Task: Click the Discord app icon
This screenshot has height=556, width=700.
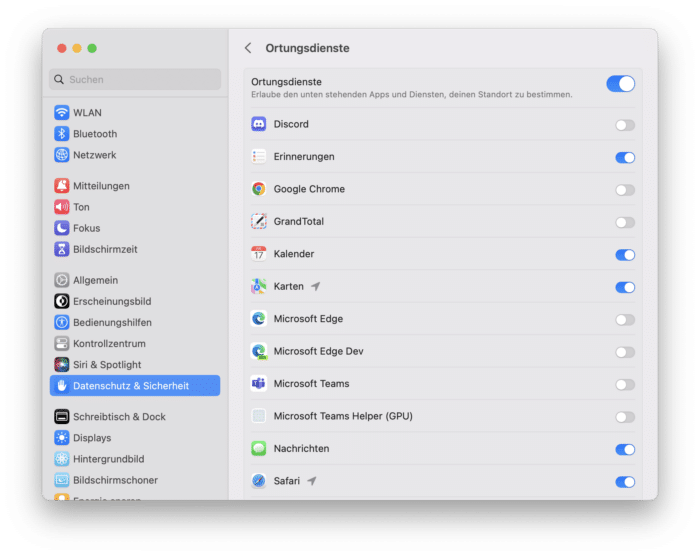Action: pyautogui.click(x=258, y=124)
